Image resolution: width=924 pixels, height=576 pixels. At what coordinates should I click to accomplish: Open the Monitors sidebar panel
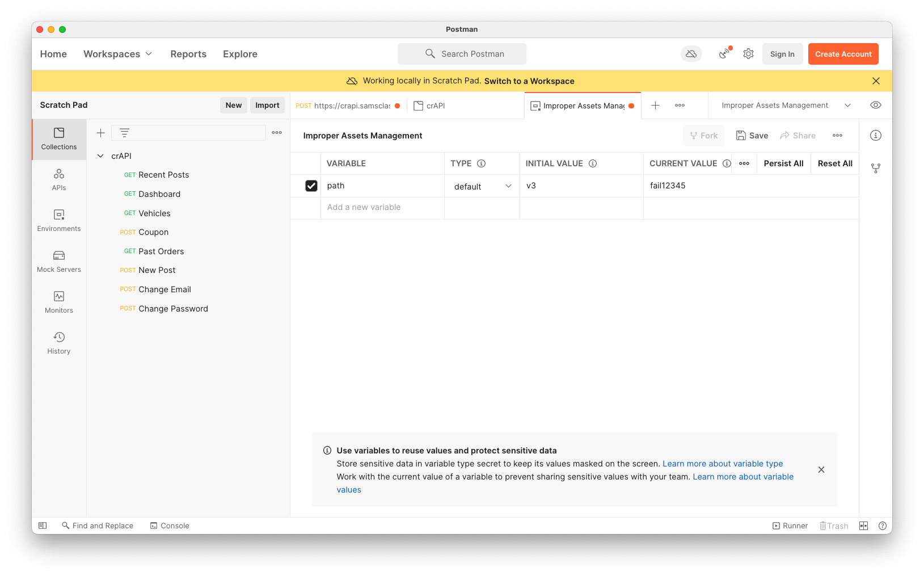pos(59,302)
